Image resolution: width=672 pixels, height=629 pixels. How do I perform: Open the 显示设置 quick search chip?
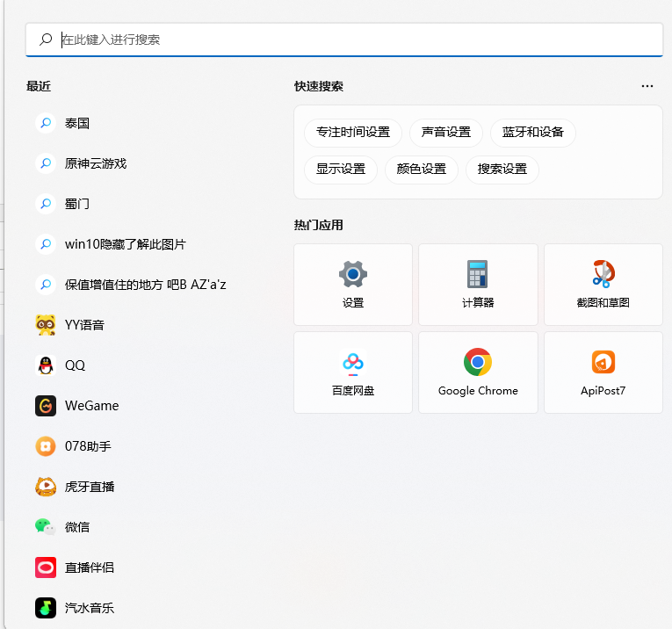(x=341, y=170)
